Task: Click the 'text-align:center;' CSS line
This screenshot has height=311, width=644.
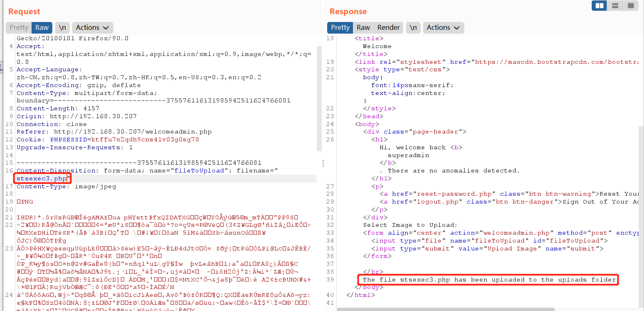Action: [x=408, y=93]
